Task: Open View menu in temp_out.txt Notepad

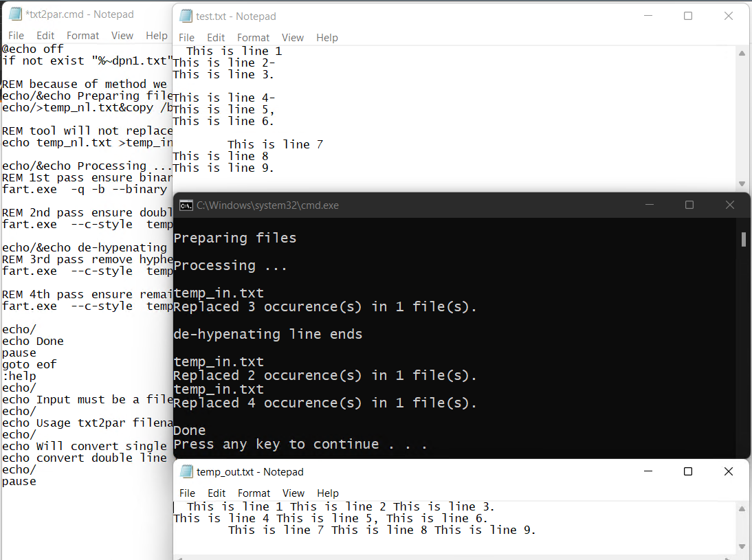Action: pos(293,493)
